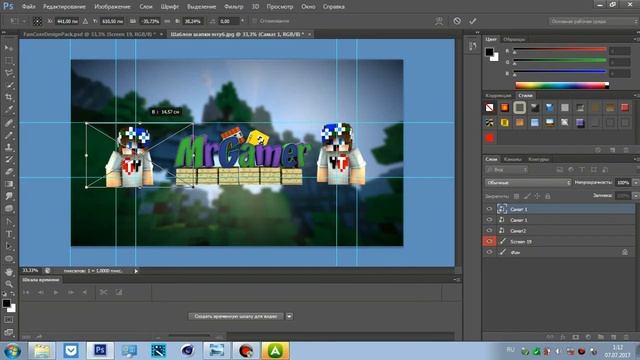Open the Файл menu
This screenshot has width=640, height=360.
(28, 7)
